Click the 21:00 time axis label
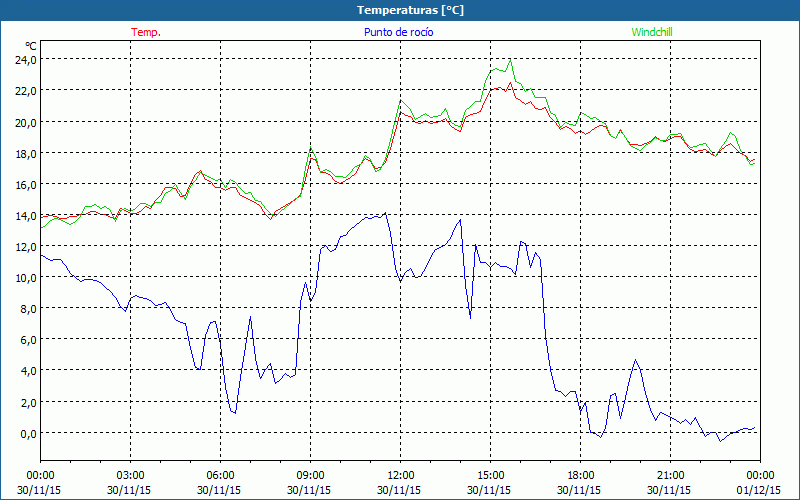The image size is (800, 500). 670,476
